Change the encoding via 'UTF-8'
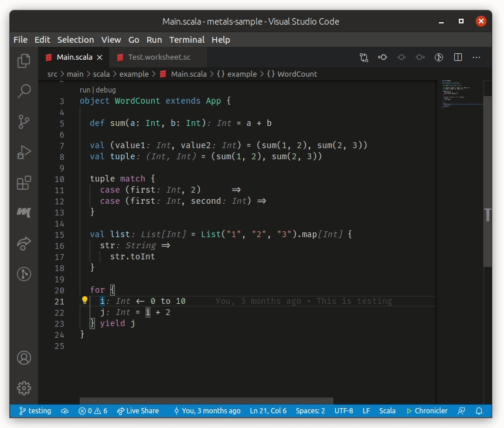 [343, 411]
